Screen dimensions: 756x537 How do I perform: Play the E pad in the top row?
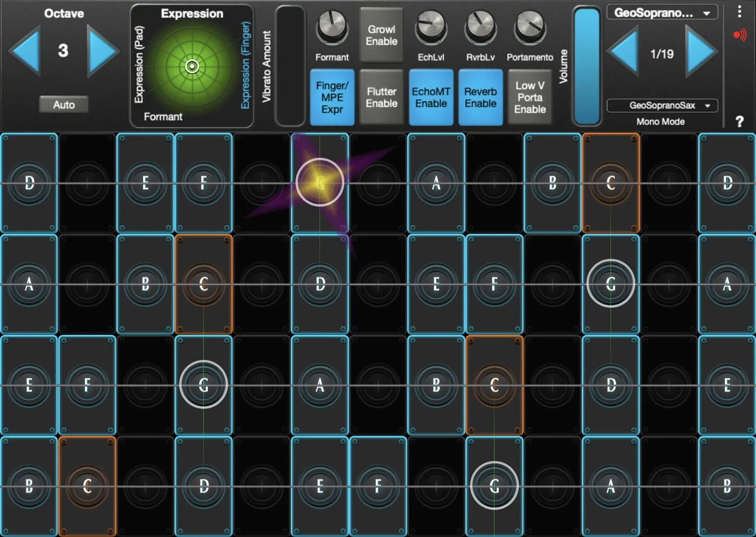pos(146,183)
